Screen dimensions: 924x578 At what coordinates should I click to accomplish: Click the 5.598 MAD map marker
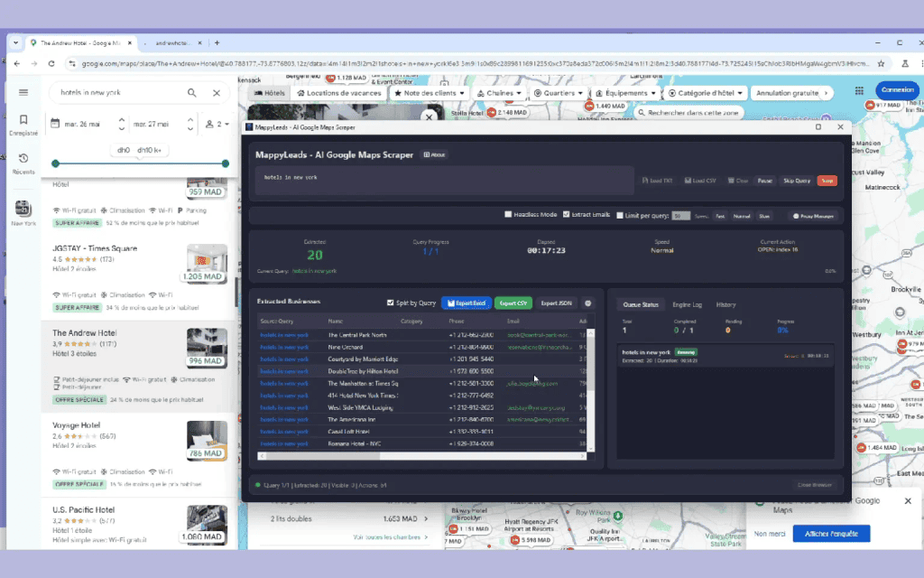[x=531, y=540]
